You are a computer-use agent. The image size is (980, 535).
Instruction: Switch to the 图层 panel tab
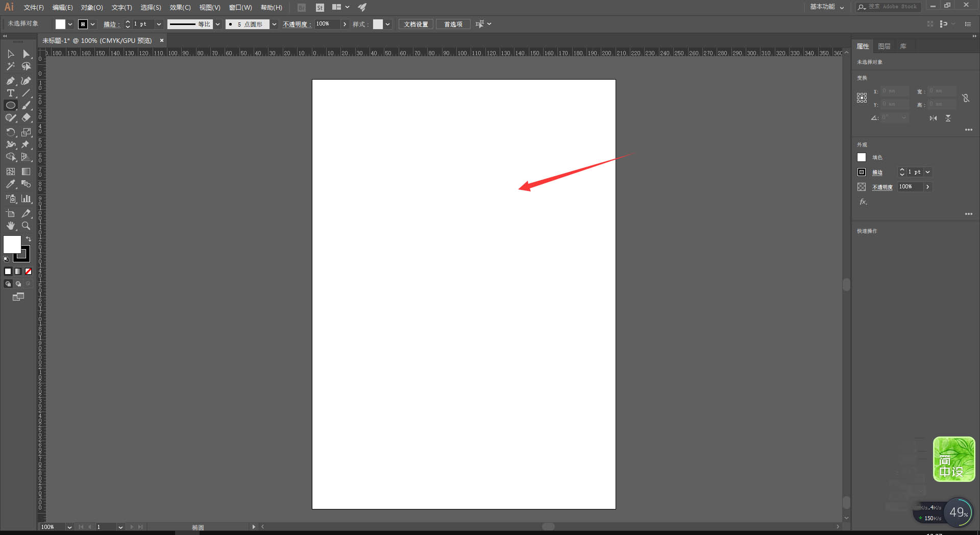[x=884, y=46]
